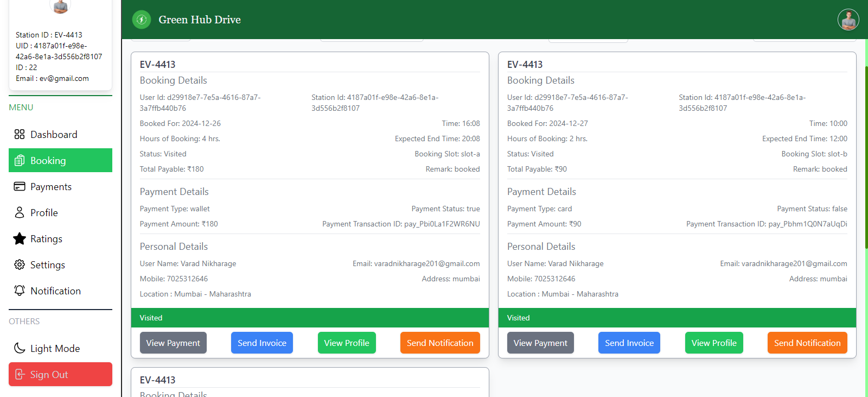This screenshot has height=397, width=868.
Task: Click the Dashboard grid icon
Action: (20, 134)
